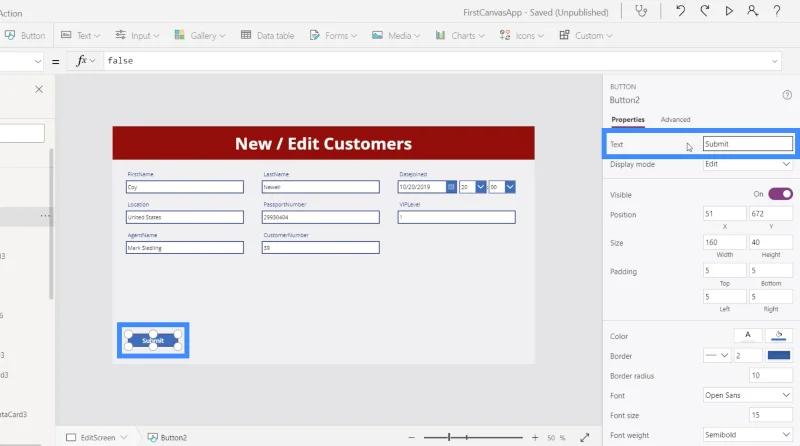Open the fx function selector
Screen dimensions: 800x446
click(85, 61)
